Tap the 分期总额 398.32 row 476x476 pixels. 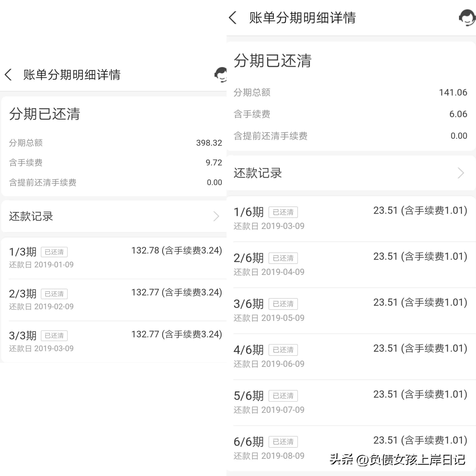(113, 143)
